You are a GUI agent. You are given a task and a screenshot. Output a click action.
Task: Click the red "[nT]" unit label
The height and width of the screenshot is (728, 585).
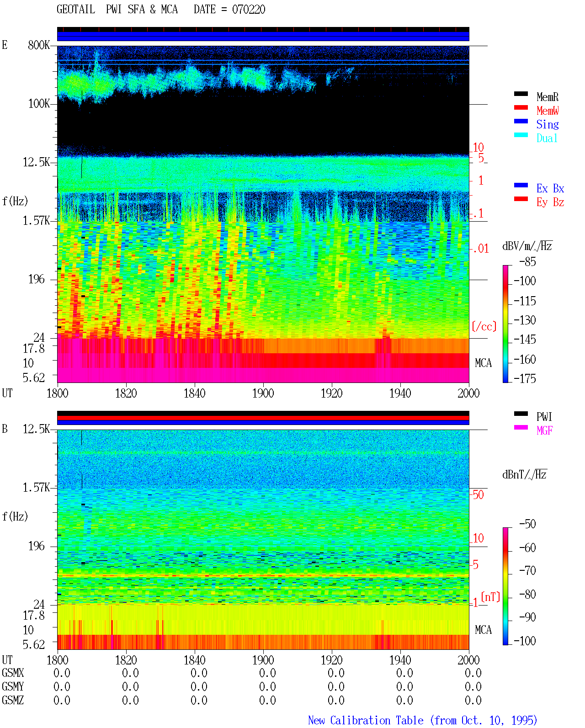click(x=491, y=597)
